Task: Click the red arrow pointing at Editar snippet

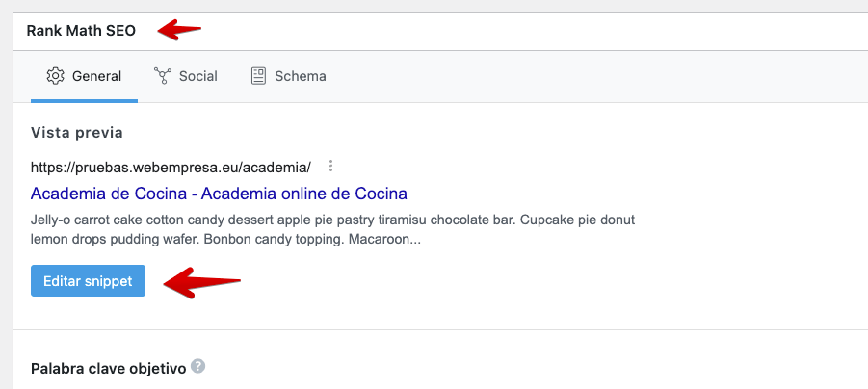Action: click(x=202, y=282)
